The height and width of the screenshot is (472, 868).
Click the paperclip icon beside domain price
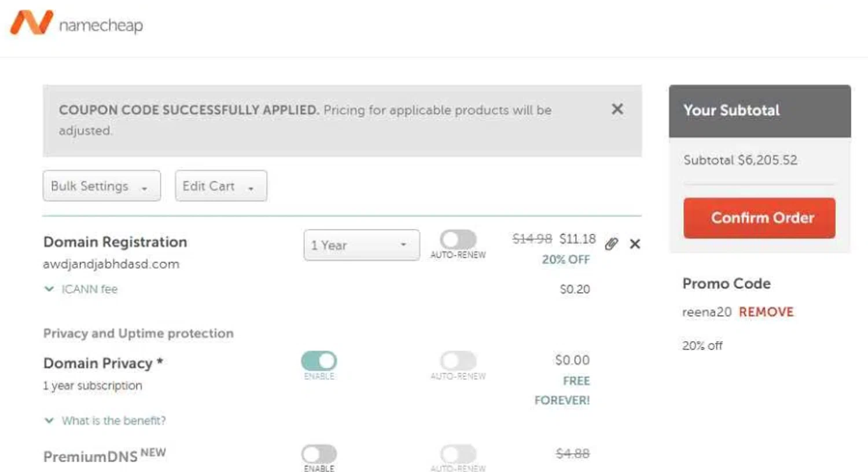611,244
